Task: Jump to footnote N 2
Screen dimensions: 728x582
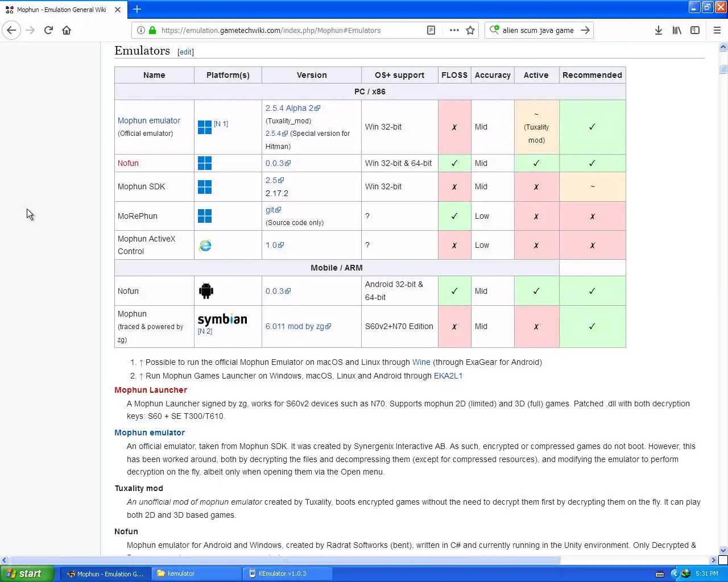Action: pyautogui.click(x=205, y=331)
